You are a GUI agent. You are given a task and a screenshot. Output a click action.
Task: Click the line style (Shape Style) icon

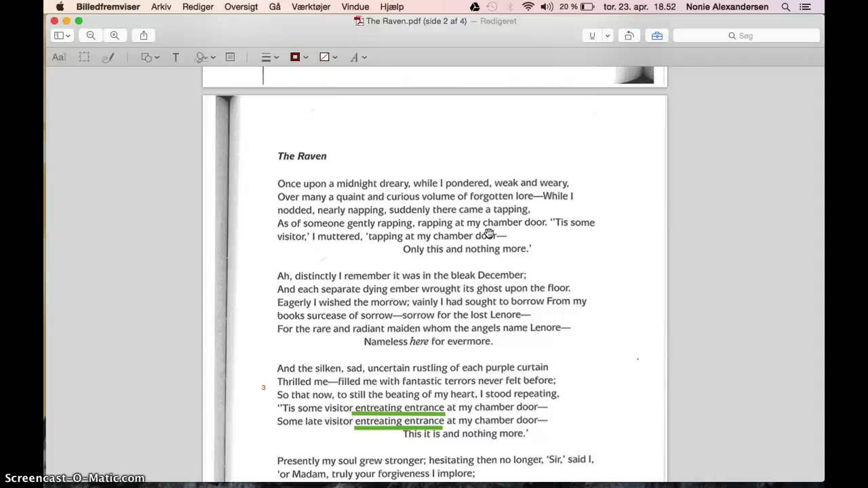coord(267,58)
